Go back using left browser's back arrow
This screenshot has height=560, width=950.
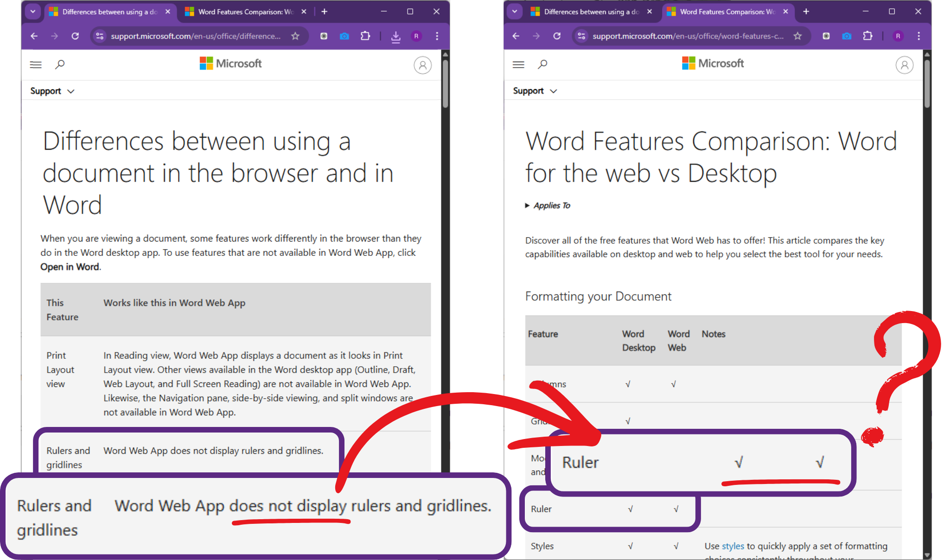[x=34, y=36]
